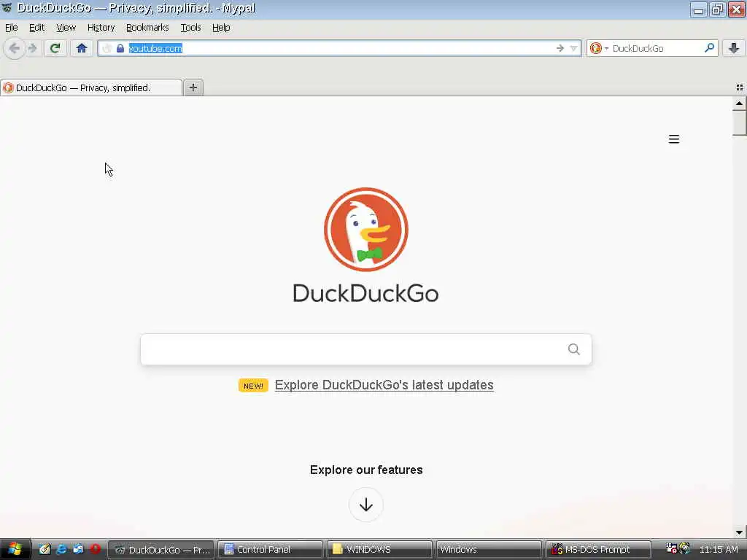The width and height of the screenshot is (747, 560).
Task: Open the Windows Start button
Action: point(15,549)
